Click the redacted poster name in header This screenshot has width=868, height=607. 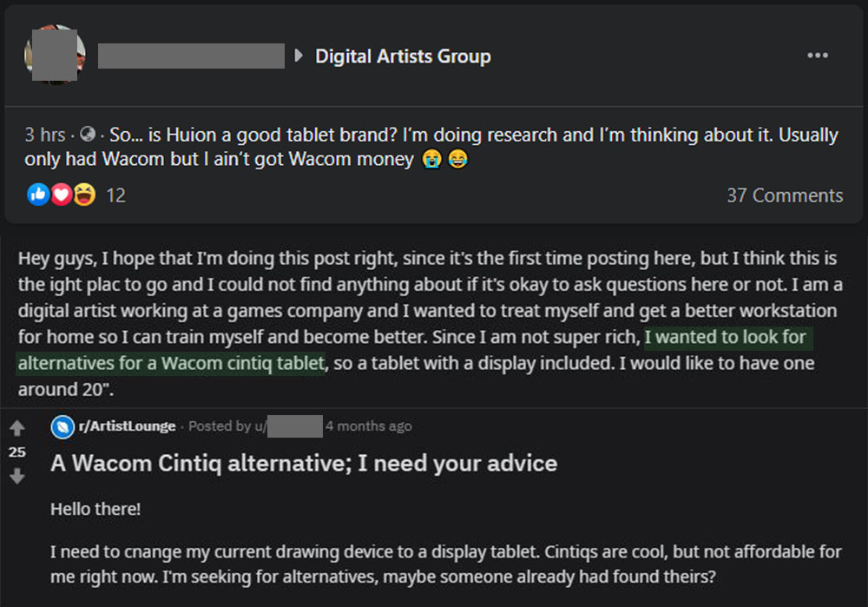(191, 56)
